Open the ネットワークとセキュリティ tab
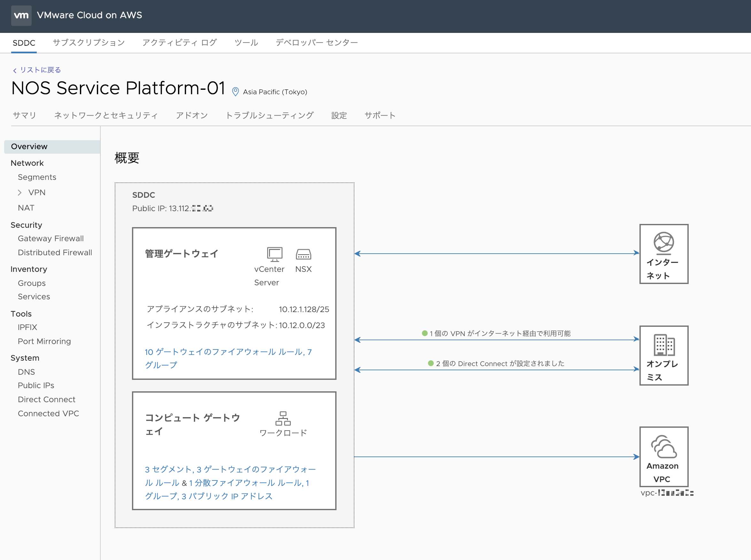 106,115
